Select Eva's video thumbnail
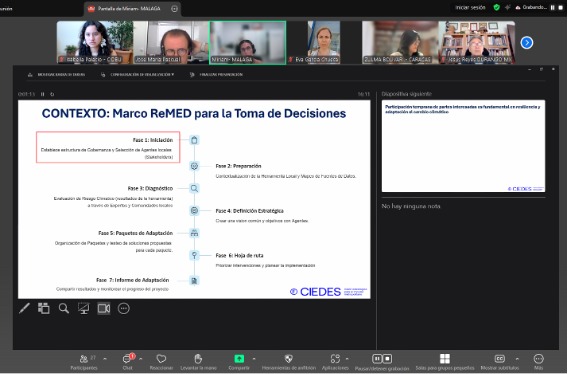Viewport: 568px width, 374px height. (x=324, y=42)
